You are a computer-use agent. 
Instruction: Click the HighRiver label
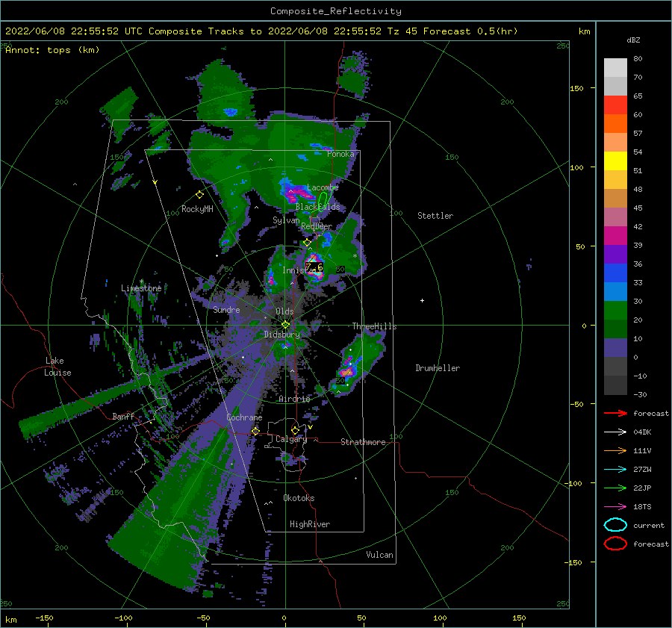pos(310,524)
